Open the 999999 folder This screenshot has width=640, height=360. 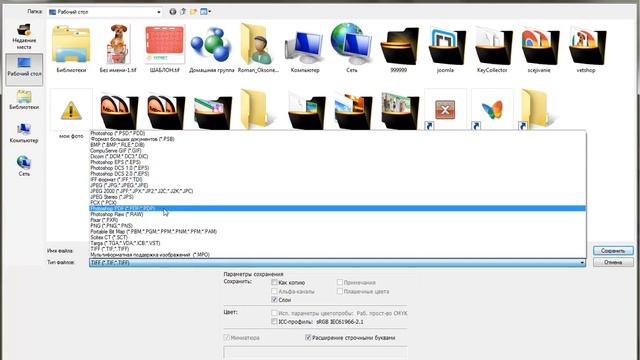(399, 49)
